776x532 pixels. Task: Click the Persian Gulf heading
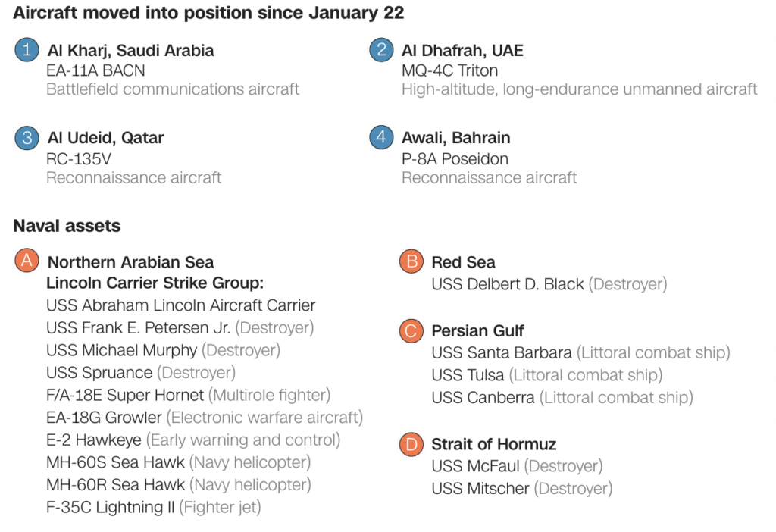coord(477,330)
